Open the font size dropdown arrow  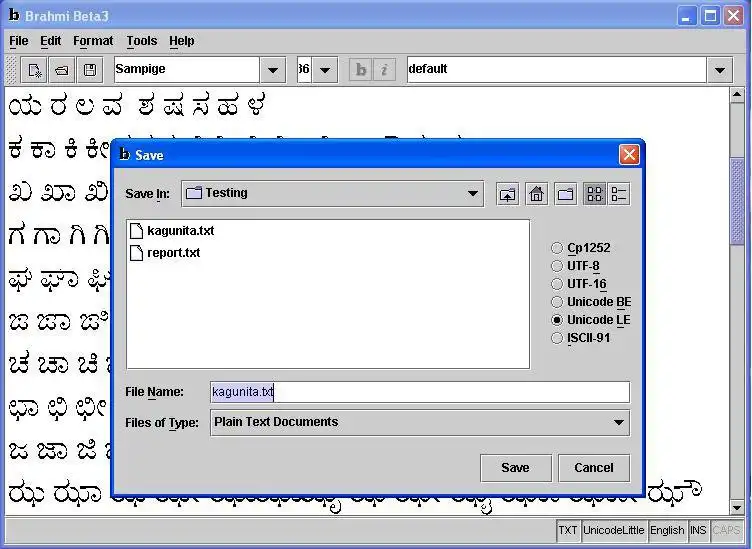click(325, 70)
